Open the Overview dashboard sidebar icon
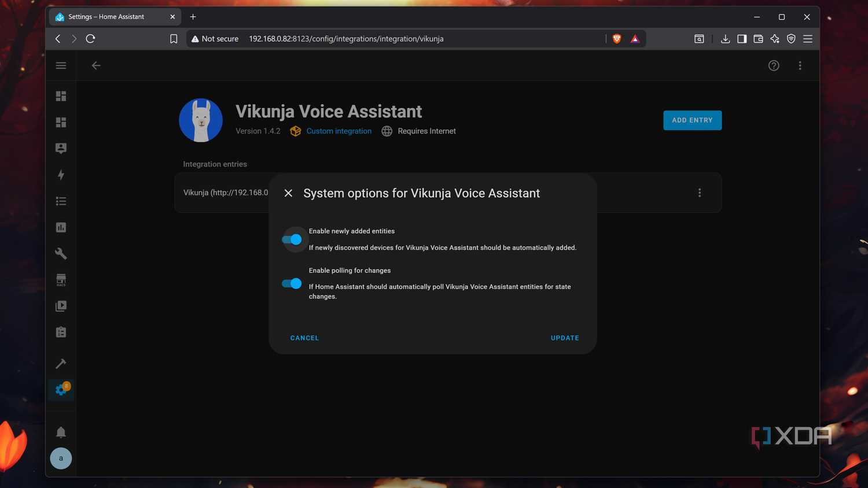Viewport: 868px width, 488px height. click(x=61, y=96)
